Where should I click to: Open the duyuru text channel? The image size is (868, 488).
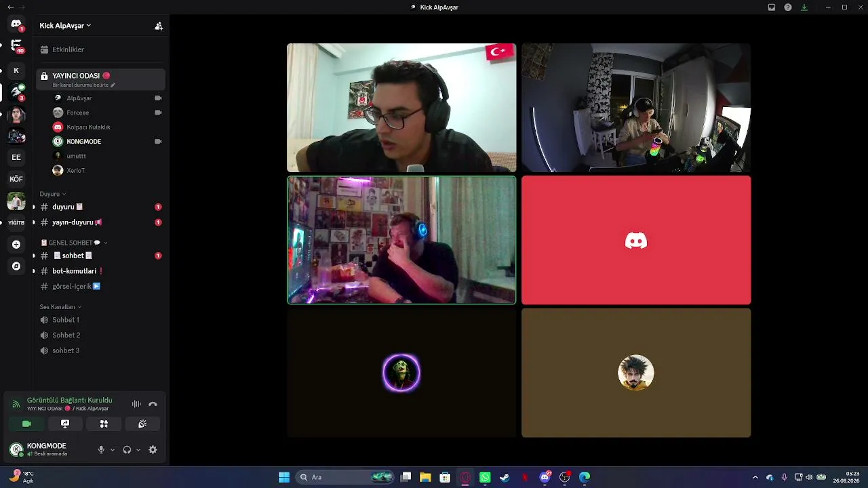[100, 207]
